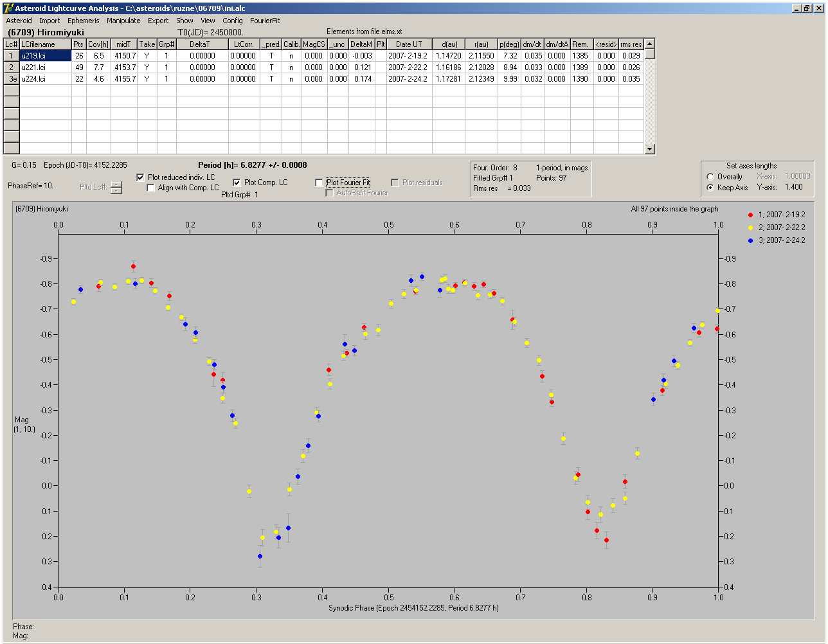The height and width of the screenshot is (644, 828).
Task: Select the Overally axes radio button
Action: (710, 177)
